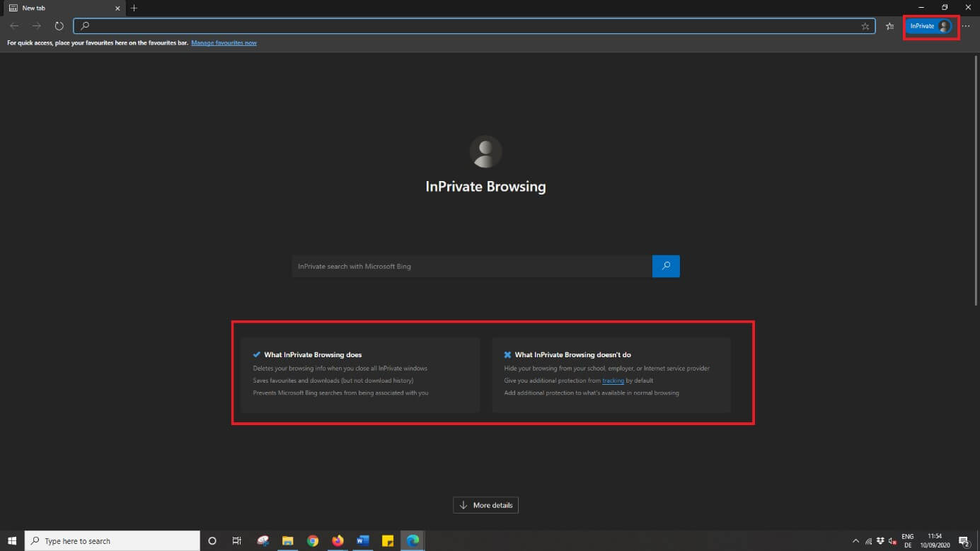The height and width of the screenshot is (551, 980).
Task: Show hidden system tray icons
Action: 855,541
